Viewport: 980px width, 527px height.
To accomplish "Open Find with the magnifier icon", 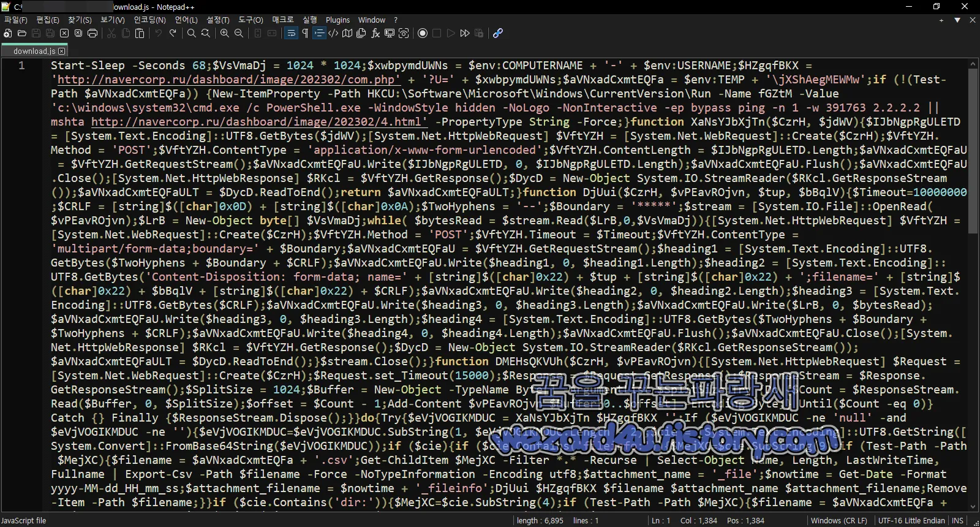I will (x=192, y=33).
